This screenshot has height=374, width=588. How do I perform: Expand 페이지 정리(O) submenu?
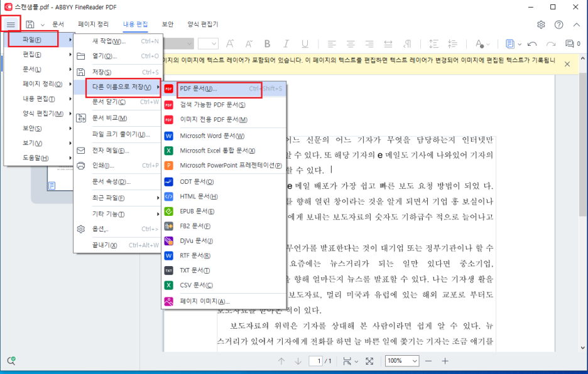coord(38,84)
